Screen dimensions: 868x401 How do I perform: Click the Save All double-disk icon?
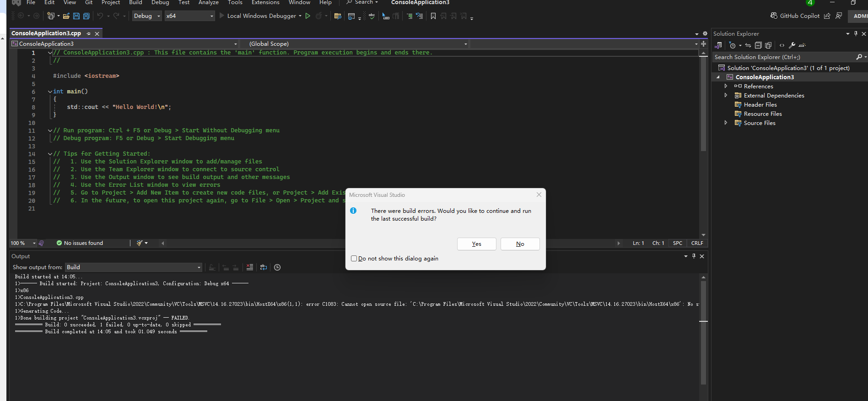tap(86, 16)
